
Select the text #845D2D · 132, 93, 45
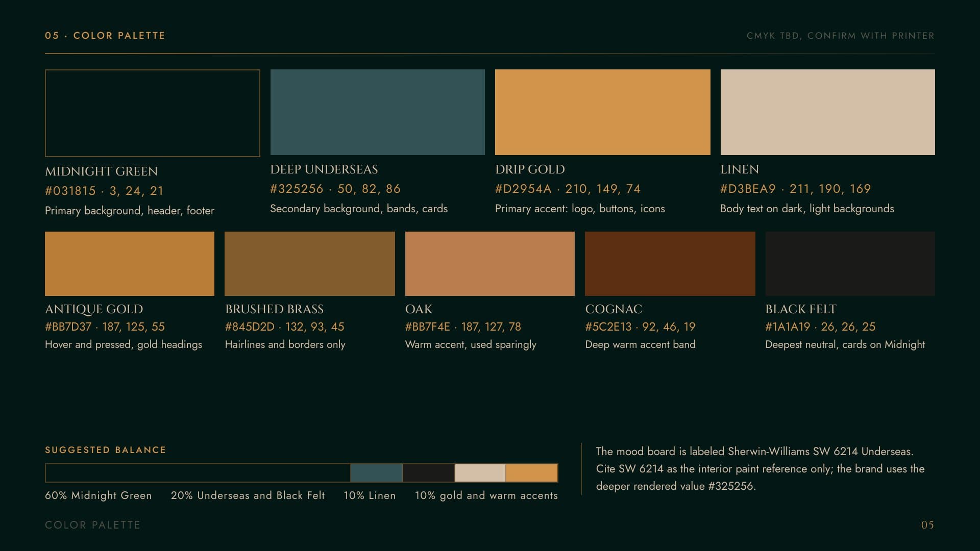(285, 327)
